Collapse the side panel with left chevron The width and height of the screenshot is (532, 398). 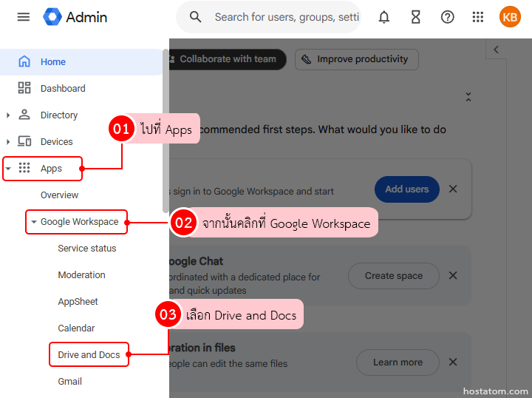coord(496,50)
